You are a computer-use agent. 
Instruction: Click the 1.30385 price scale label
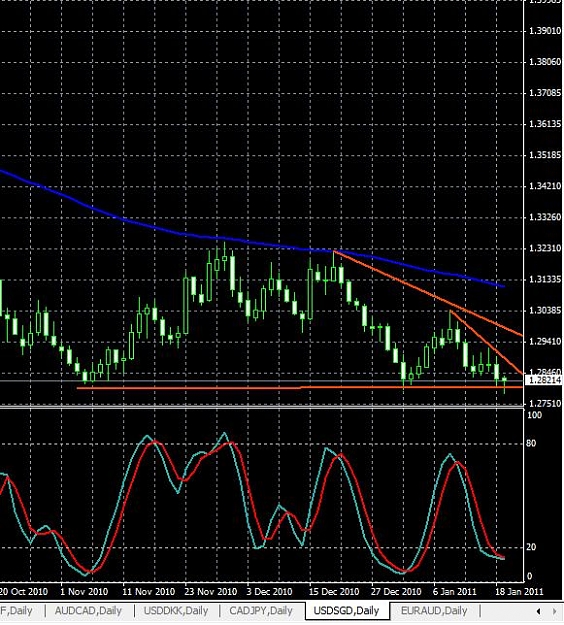pyautogui.click(x=545, y=310)
